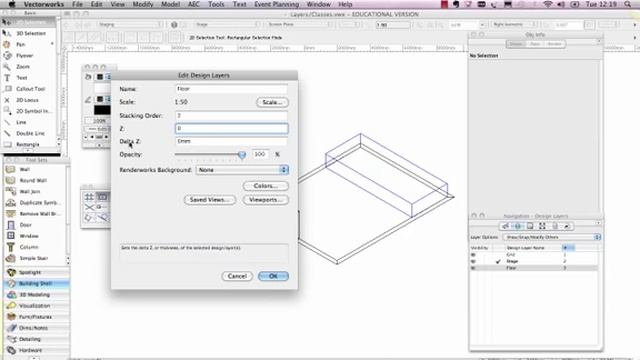Open the Modify menu
The image size is (640, 360).
coord(143,4)
